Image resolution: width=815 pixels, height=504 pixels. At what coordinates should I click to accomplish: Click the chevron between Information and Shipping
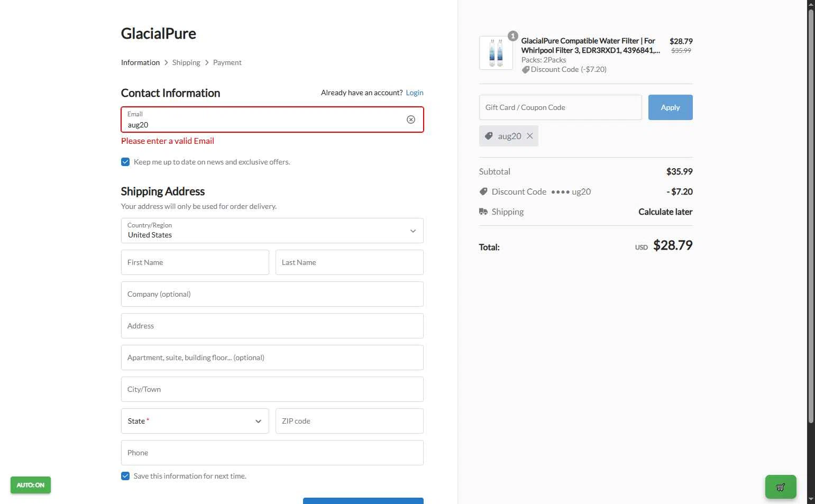coord(166,62)
